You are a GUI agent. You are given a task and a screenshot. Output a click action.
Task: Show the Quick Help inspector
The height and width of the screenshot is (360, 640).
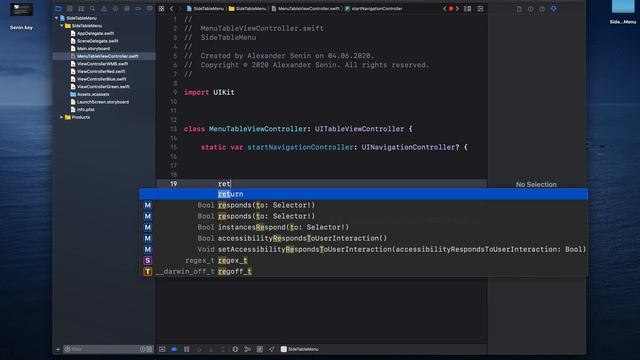pyautogui.click(x=542, y=9)
